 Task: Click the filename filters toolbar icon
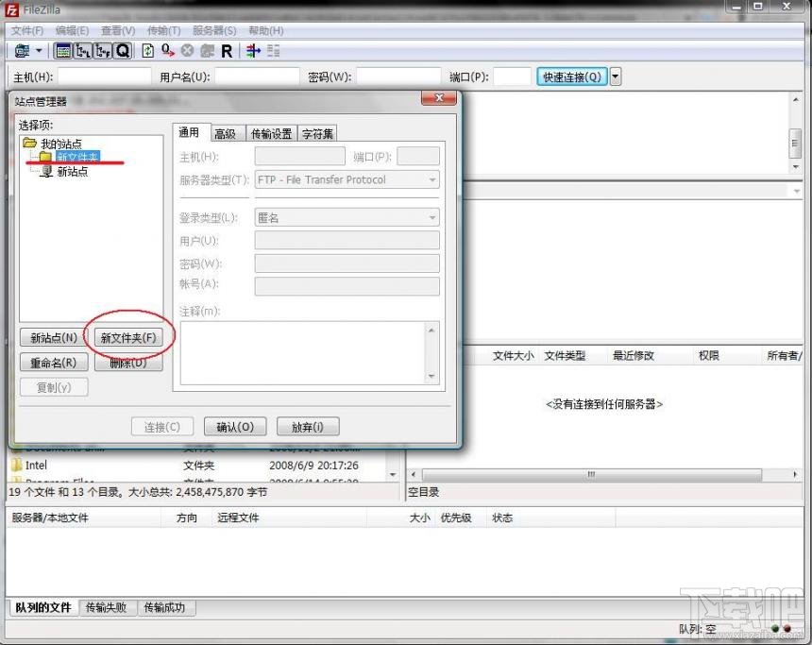[x=274, y=51]
